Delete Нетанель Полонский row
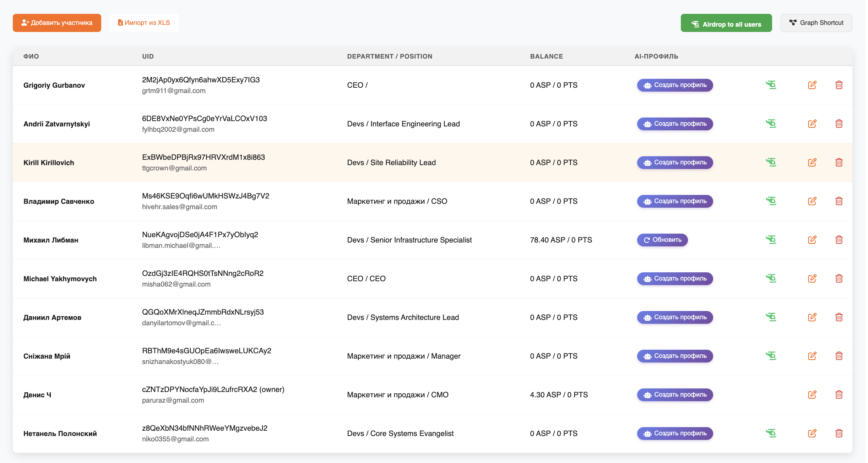The height and width of the screenshot is (463, 868). (x=839, y=433)
